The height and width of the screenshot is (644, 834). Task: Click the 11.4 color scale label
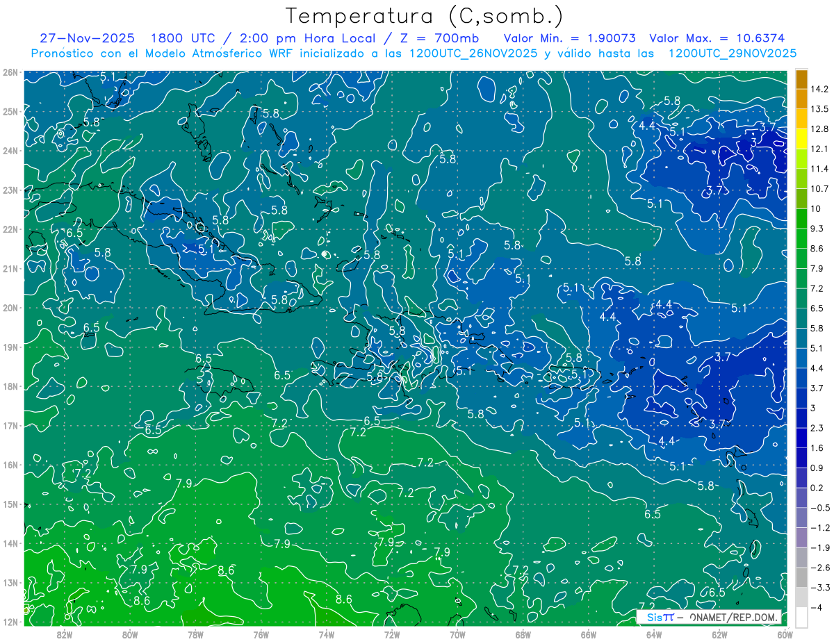point(819,169)
